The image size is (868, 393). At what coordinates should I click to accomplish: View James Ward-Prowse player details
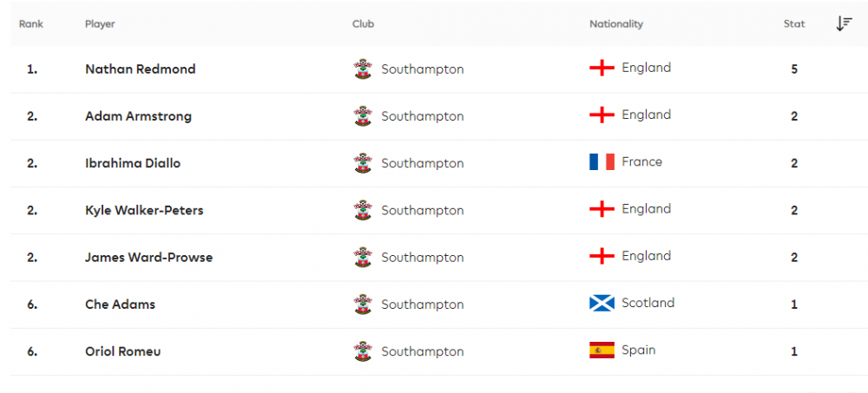pyautogui.click(x=148, y=258)
